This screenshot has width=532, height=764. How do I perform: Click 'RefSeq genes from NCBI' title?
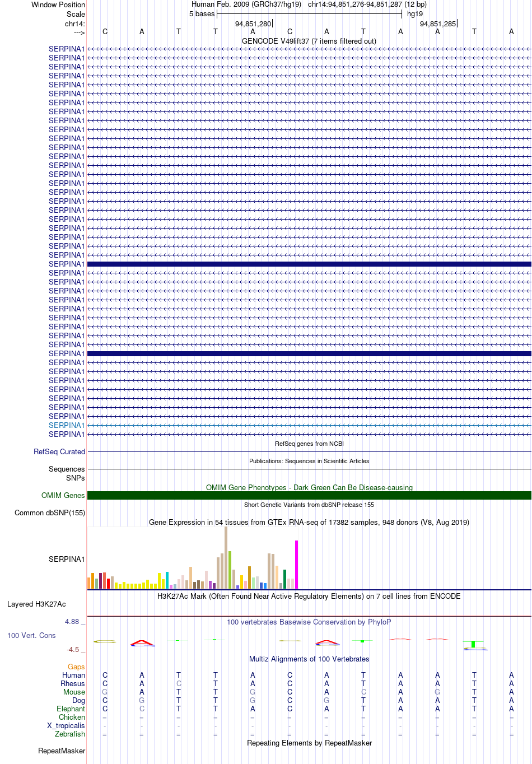tap(309, 444)
